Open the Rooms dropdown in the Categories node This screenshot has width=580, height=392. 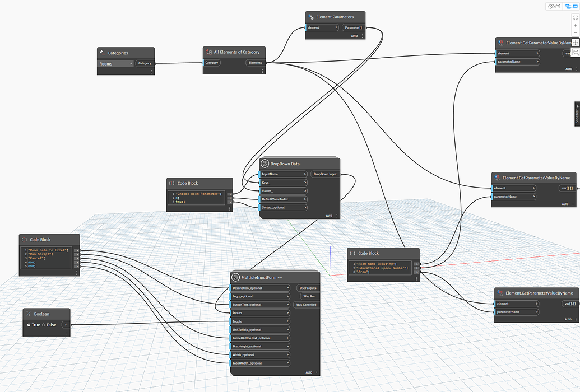115,64
